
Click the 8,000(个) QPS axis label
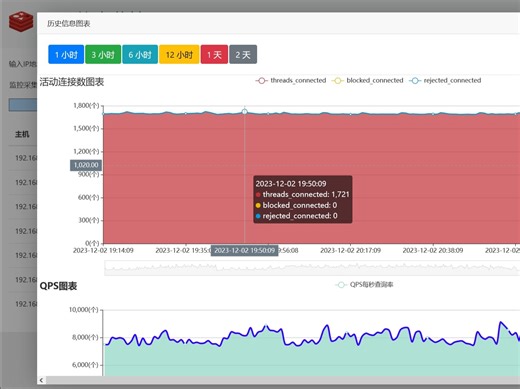pos(85,337)
